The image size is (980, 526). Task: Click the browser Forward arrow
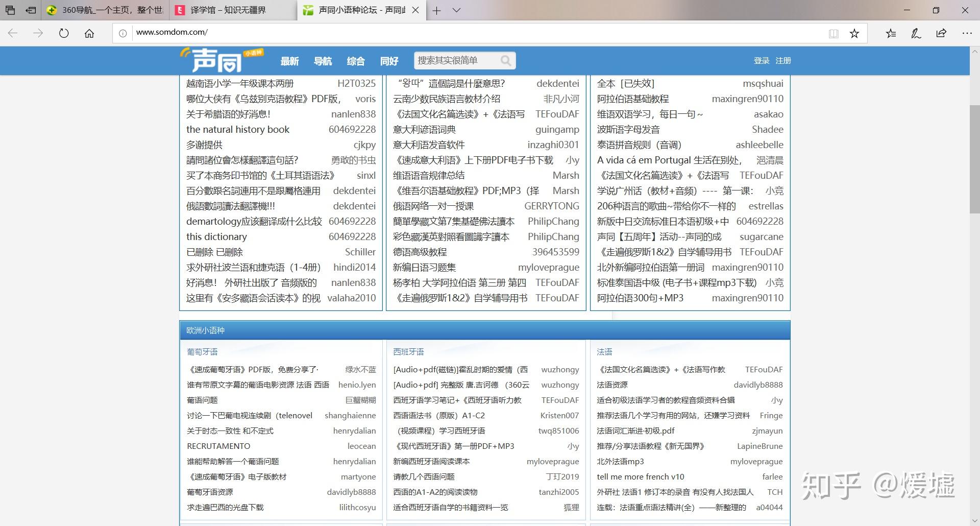tap(38, 33)
